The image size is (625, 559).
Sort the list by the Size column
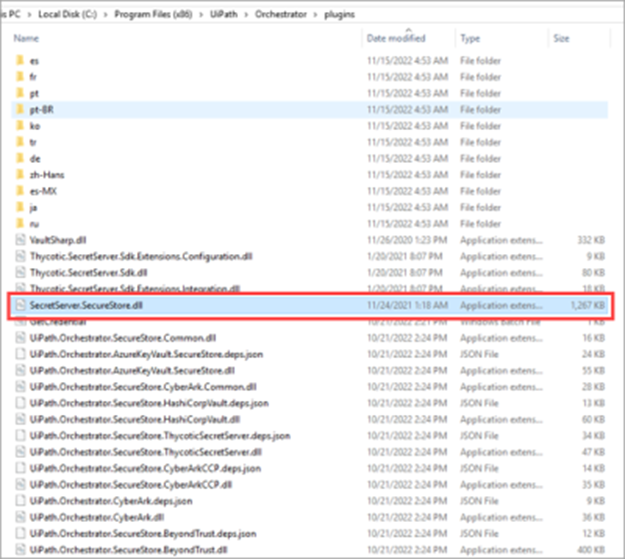tap(561, 38)
